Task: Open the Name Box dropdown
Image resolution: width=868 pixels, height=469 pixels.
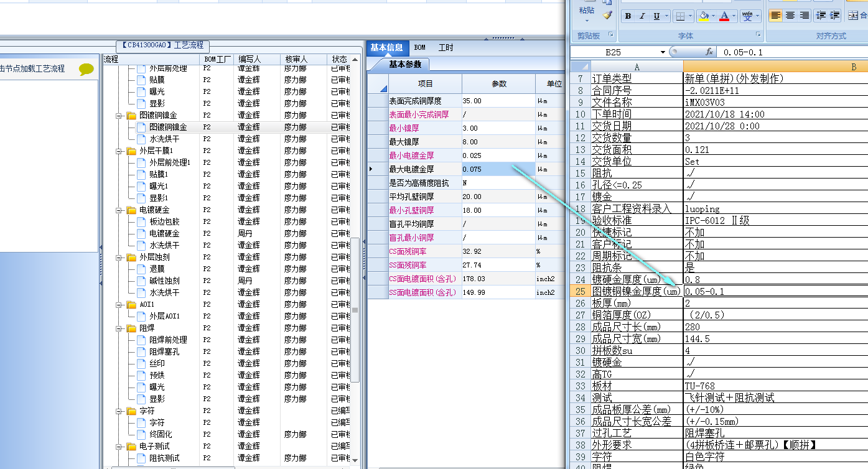Action: click(x=663, y=52)
